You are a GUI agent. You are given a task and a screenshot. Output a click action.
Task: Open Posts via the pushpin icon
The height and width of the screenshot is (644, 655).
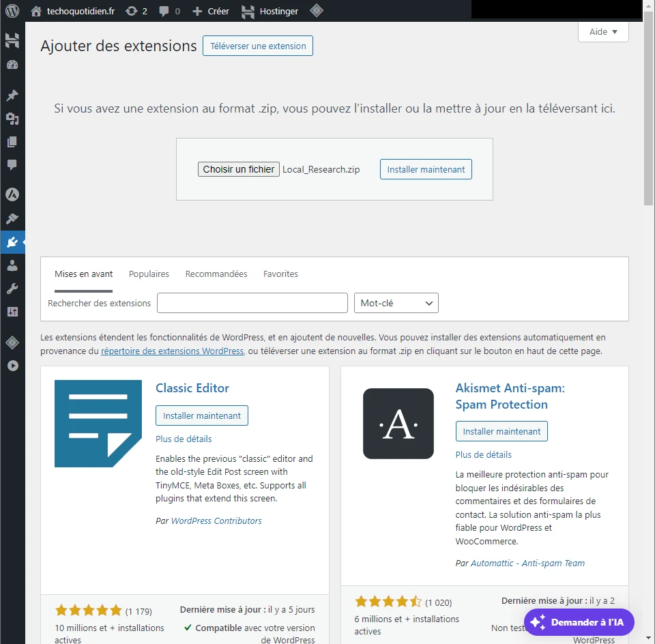pos(12,96)
